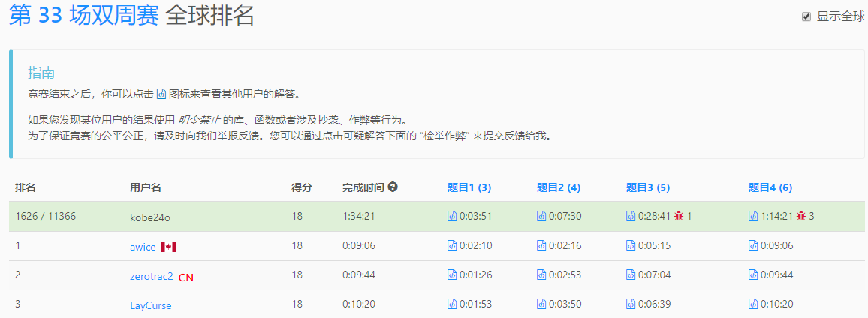Click the 指南 guide heading
868x318 pixels.
(41, 73)
